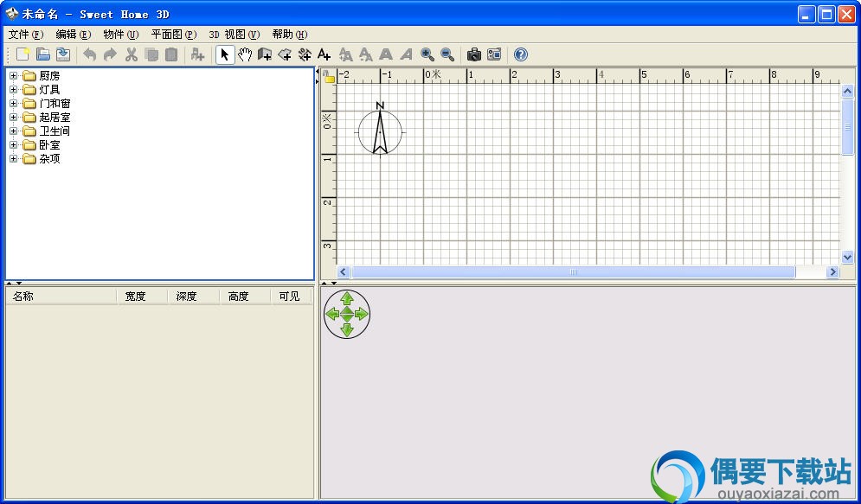
Task: Expand the 卫生间 tree node
Action: click(14, 131)
